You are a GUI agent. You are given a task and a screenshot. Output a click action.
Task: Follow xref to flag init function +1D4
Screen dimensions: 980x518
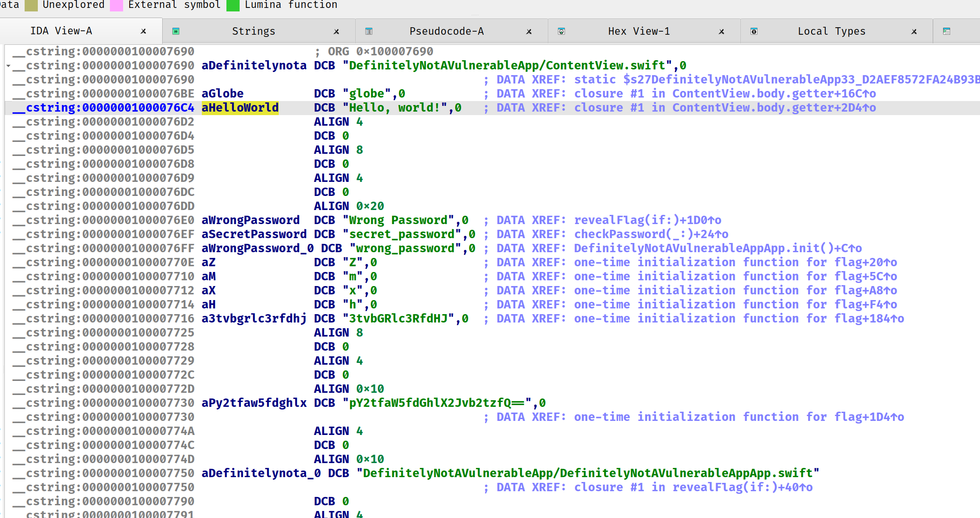[x=739, y=417]
